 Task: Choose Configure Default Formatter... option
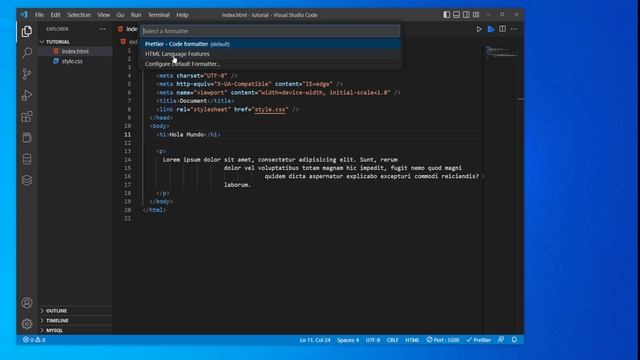[x=271, y=64]
